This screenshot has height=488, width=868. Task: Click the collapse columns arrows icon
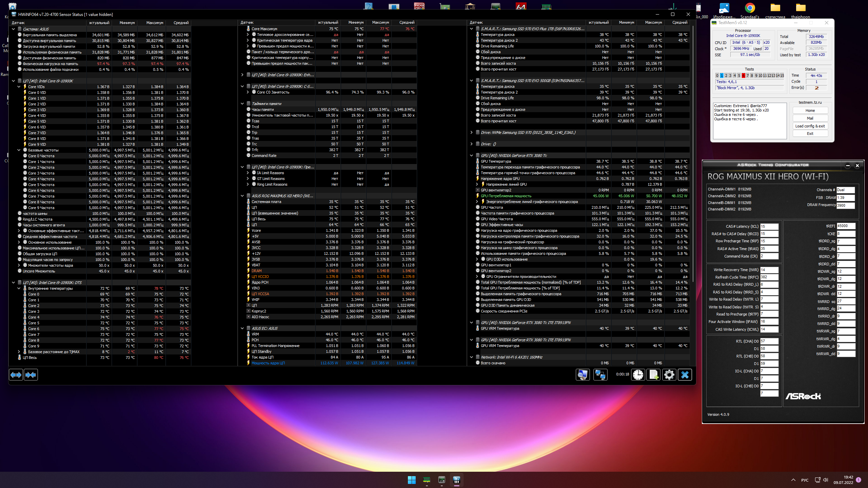point(31,375)
